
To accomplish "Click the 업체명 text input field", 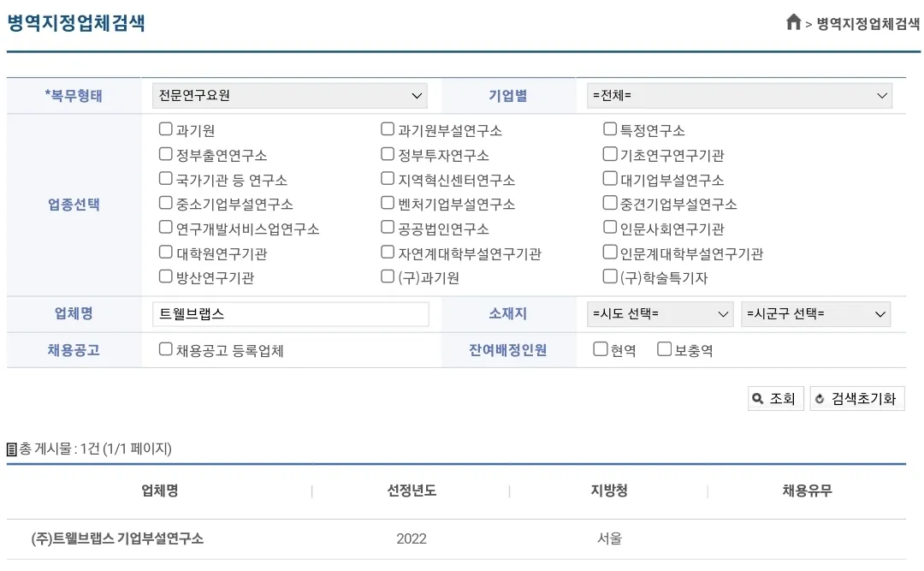I will pos(290,314).
